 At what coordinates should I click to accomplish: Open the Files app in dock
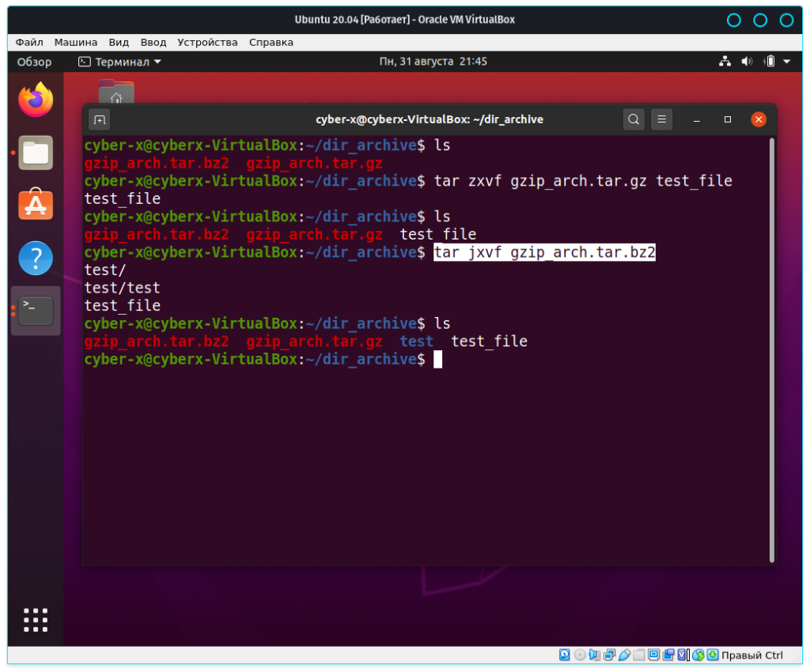(36, 153)
